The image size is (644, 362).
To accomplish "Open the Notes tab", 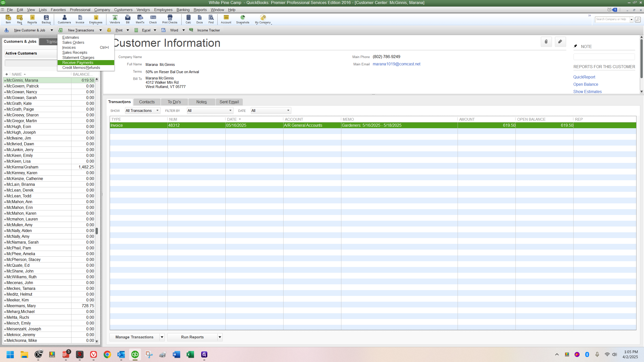I will (x=202, y=102).
